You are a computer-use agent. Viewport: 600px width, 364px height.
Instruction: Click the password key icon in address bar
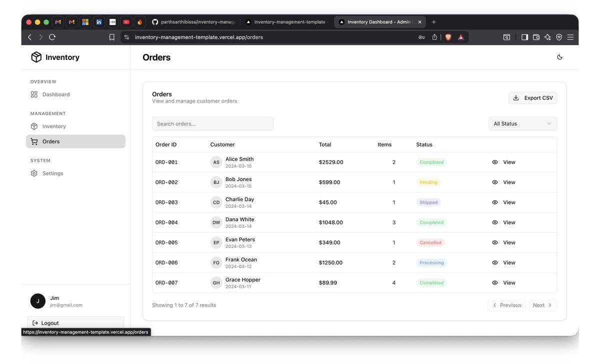[x=422, y=37]
